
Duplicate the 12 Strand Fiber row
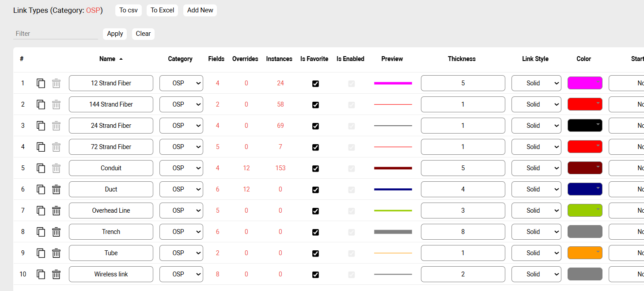41,83
